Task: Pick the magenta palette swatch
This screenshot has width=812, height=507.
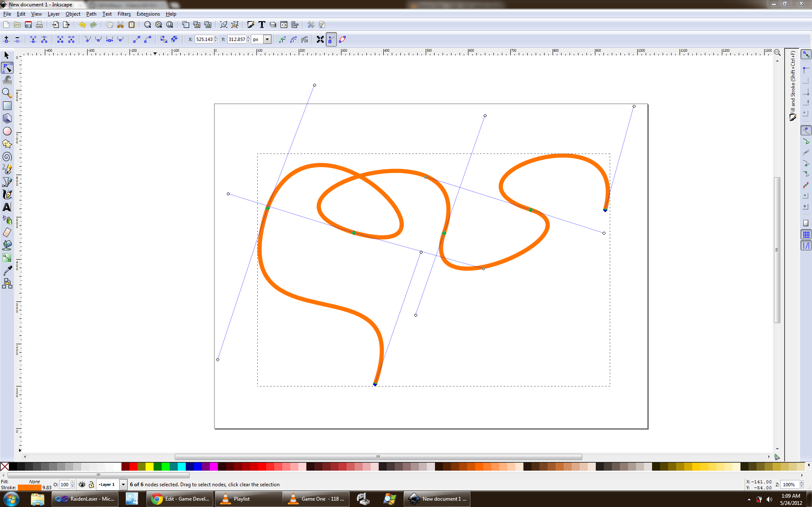Action: point(214,466)
